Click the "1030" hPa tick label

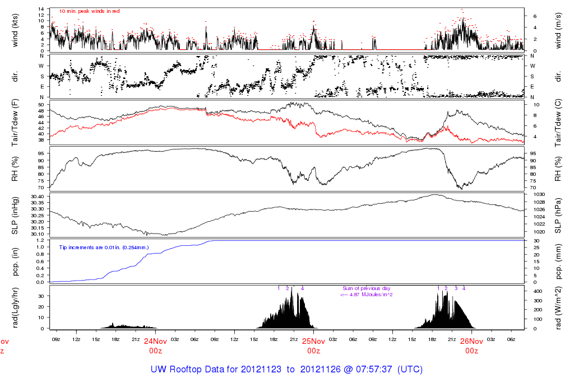[540, 194]
